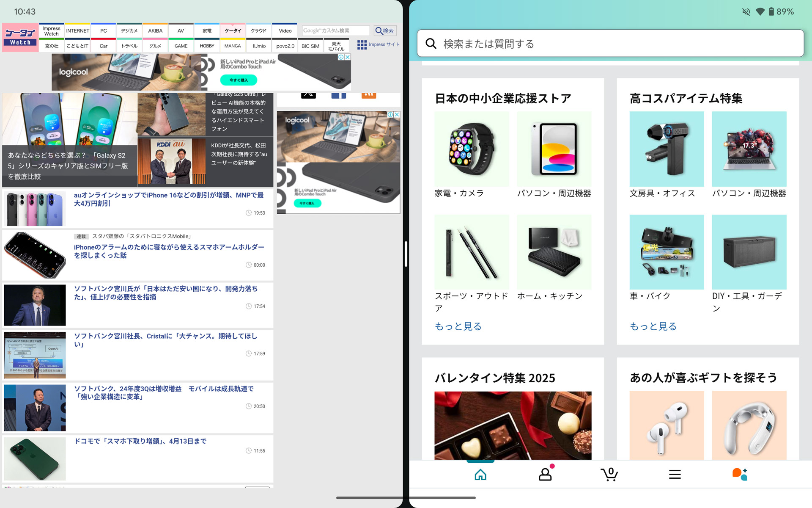Open the こどもとIT tab
The height and width of the screenshot is (508, 812).
click(77, 46)
